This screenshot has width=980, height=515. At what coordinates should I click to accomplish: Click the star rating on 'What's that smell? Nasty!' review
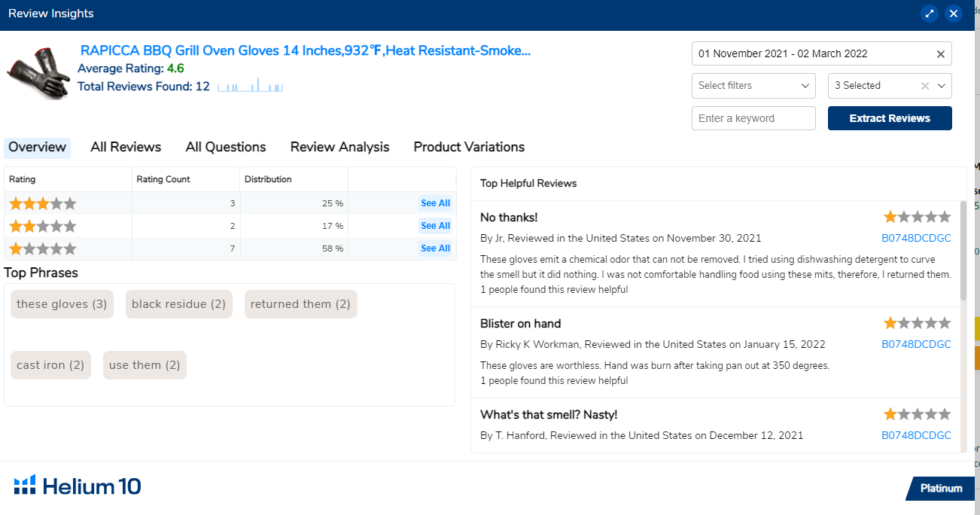918,415
